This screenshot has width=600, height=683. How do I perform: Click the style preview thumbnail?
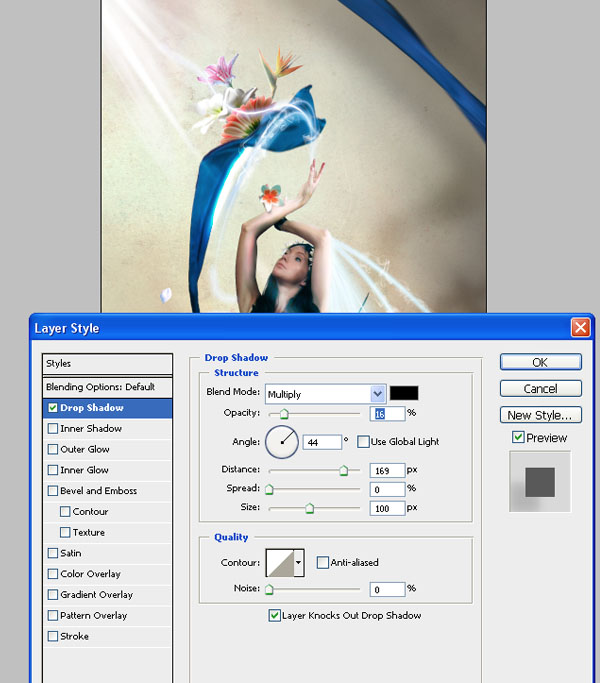(540, 482)
